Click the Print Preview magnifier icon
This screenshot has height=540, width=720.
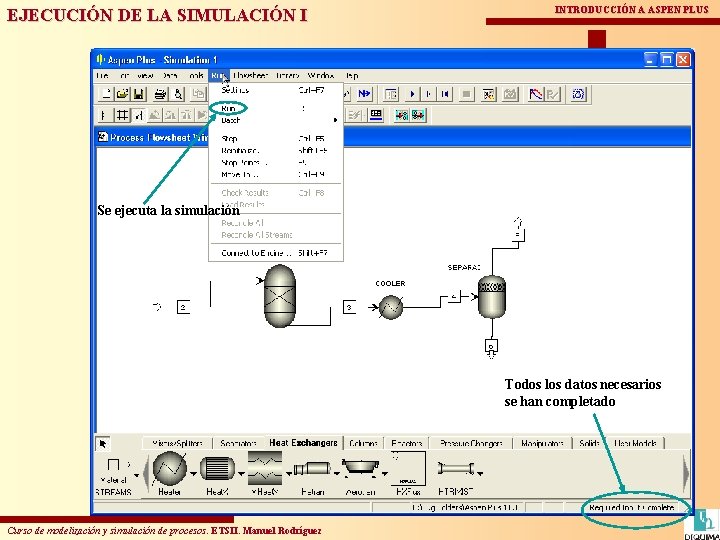[178, 94]
